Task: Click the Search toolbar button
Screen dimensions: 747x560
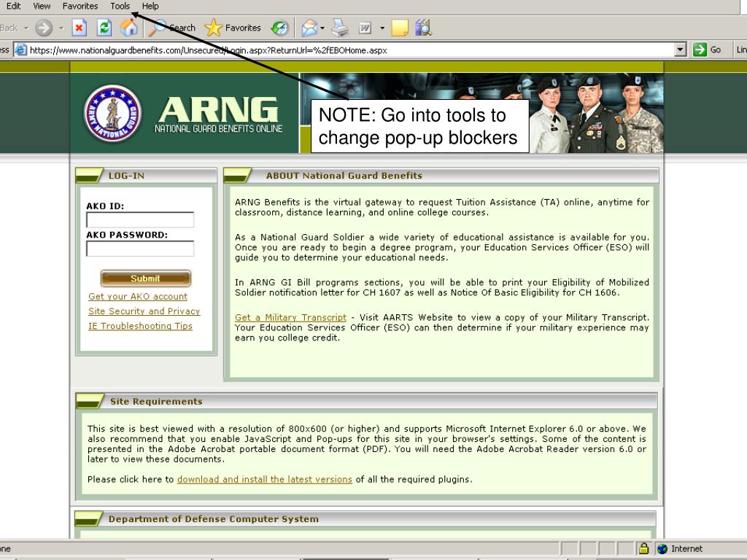Action: click(x=172, y=28)
